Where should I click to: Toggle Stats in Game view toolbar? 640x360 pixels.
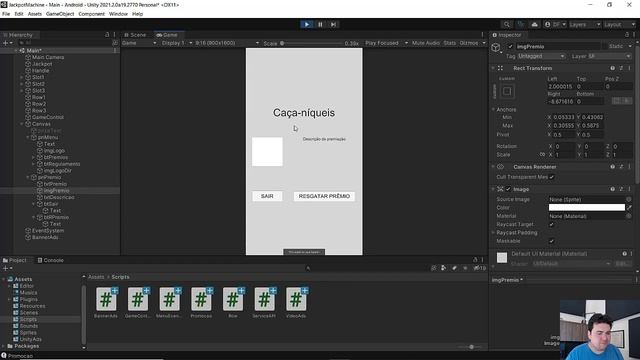coord(449,43)
